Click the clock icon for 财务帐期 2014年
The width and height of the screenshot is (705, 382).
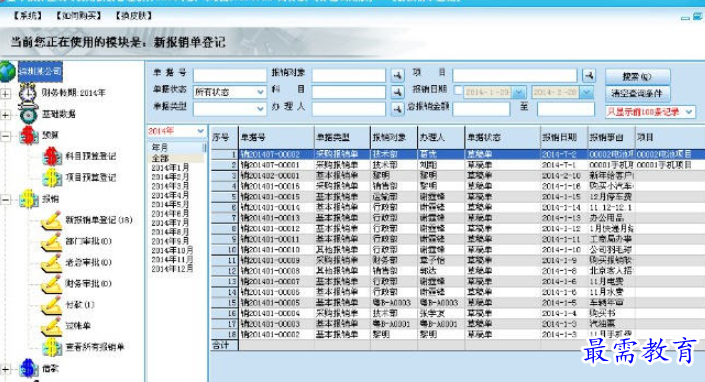27,93
